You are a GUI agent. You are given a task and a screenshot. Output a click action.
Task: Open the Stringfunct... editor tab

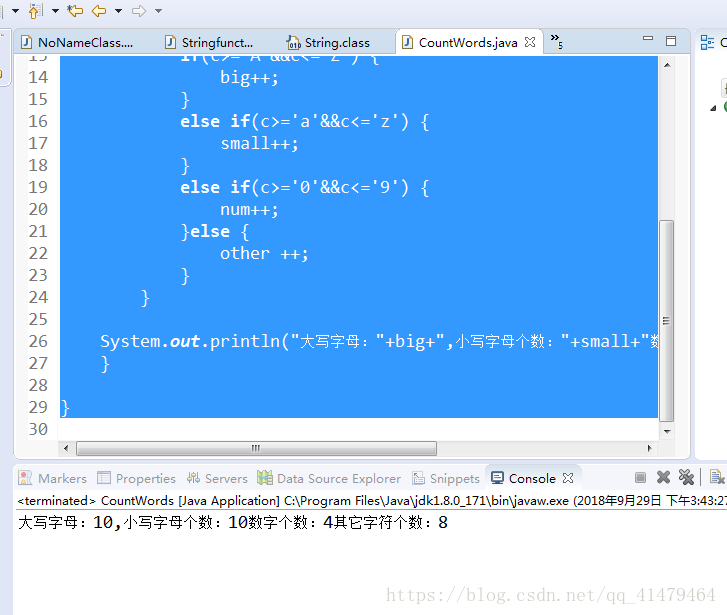click(210, 43)
